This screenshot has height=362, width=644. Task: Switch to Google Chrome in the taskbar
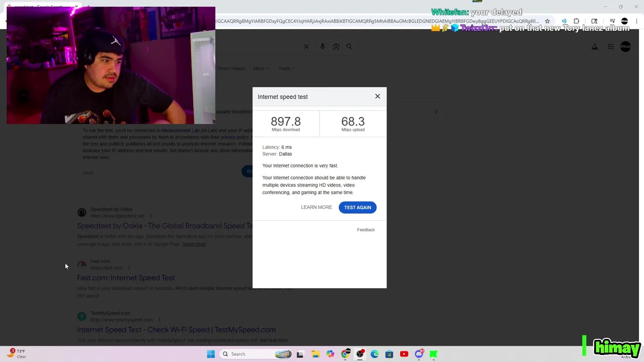coord(345,354)
